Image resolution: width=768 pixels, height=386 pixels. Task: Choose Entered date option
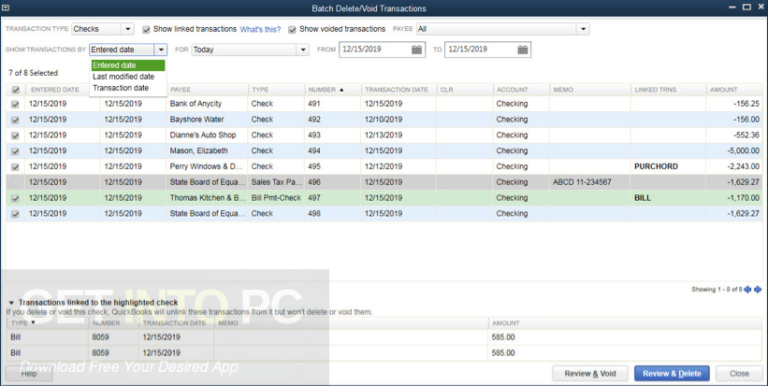[128, 65]
